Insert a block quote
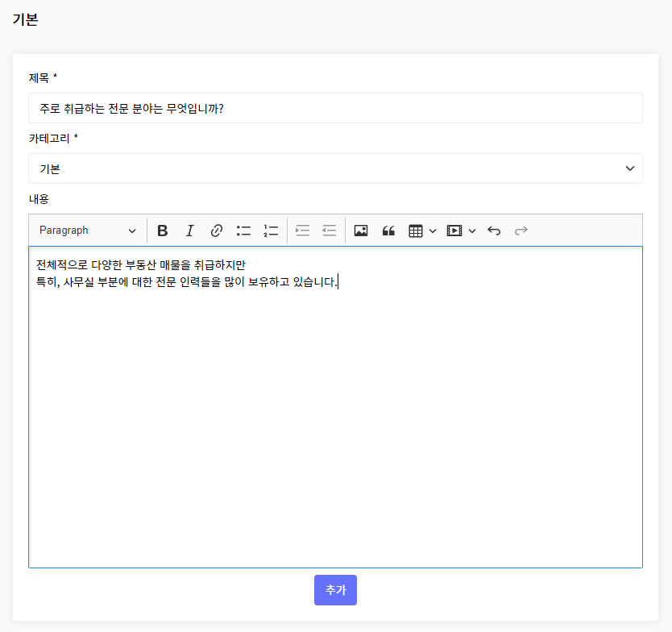The height and width of the screenshot is (632, 672). [x=388, y=231]
